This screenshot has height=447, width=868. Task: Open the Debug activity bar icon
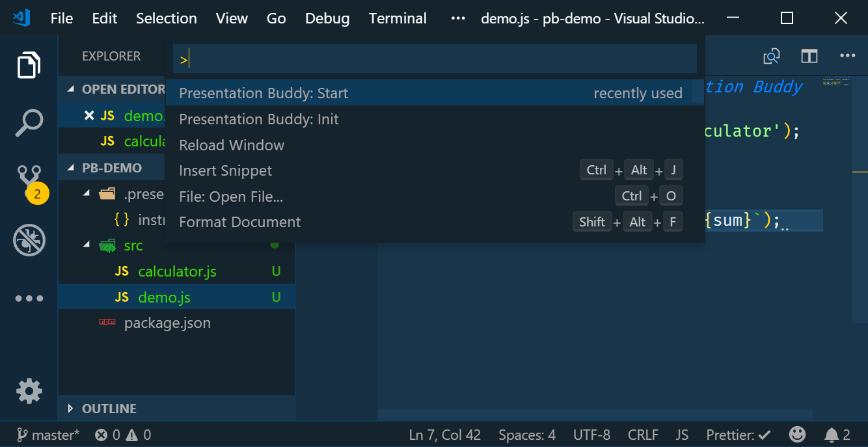click(29, 240)
